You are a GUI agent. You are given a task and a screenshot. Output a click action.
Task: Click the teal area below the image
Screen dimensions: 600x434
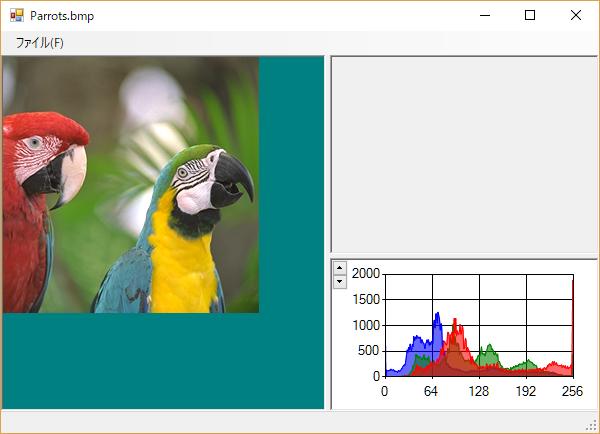click(x=160, y=360)
